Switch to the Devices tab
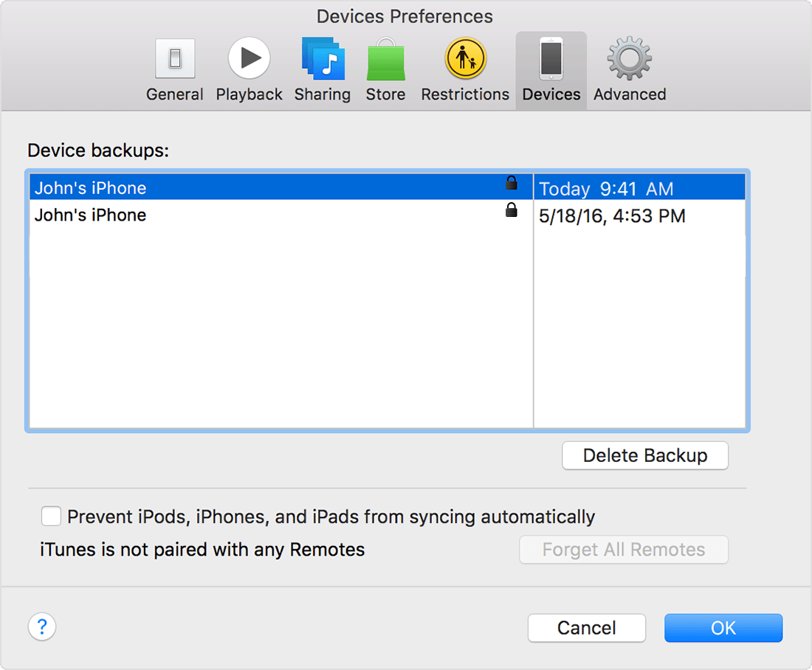The image size is (812, 670). pyautogui.click(x=551, y=70)
